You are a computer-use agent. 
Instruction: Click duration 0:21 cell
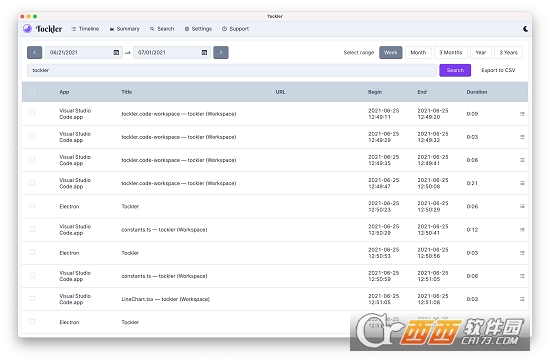[472, 183]
